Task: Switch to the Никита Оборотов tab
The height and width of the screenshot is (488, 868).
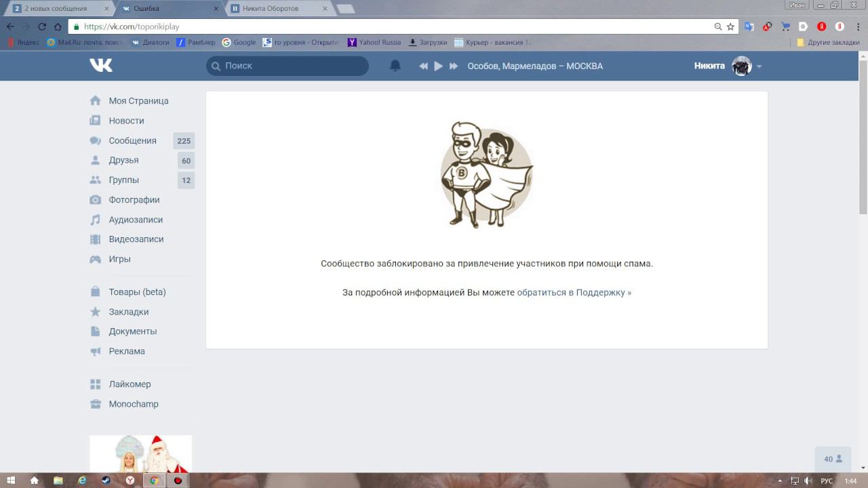Action: (x=279, y=8)
